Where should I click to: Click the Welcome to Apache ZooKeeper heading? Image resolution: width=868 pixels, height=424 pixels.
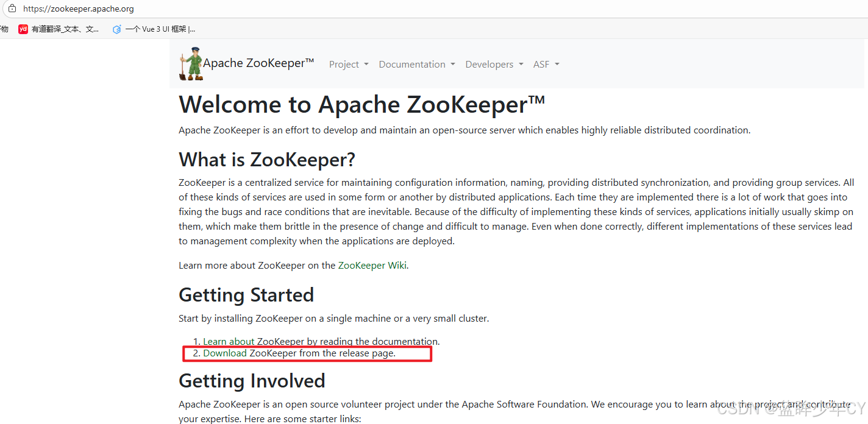point(361,105)
